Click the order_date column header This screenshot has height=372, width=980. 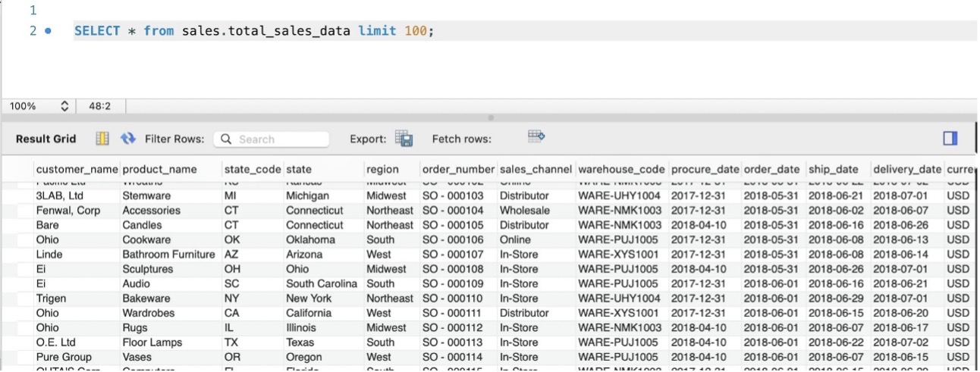(x=771, y=169)
